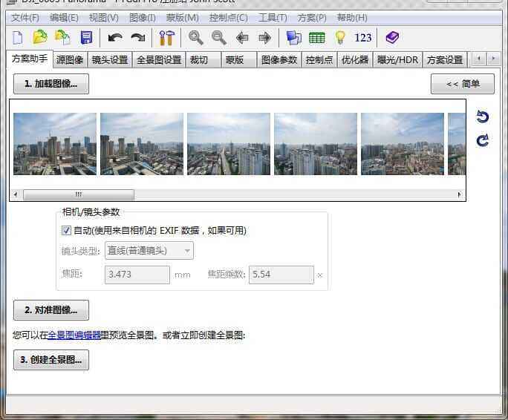Open the 全景图编辑器 link
This screenshot has height=420, width=508.
(74, 335)
